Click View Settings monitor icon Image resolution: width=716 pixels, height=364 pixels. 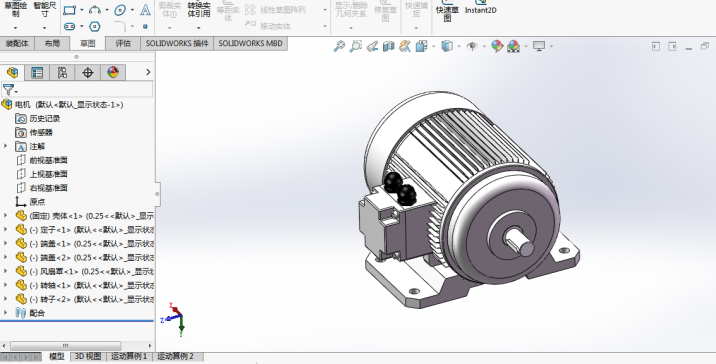pos(539,46)
